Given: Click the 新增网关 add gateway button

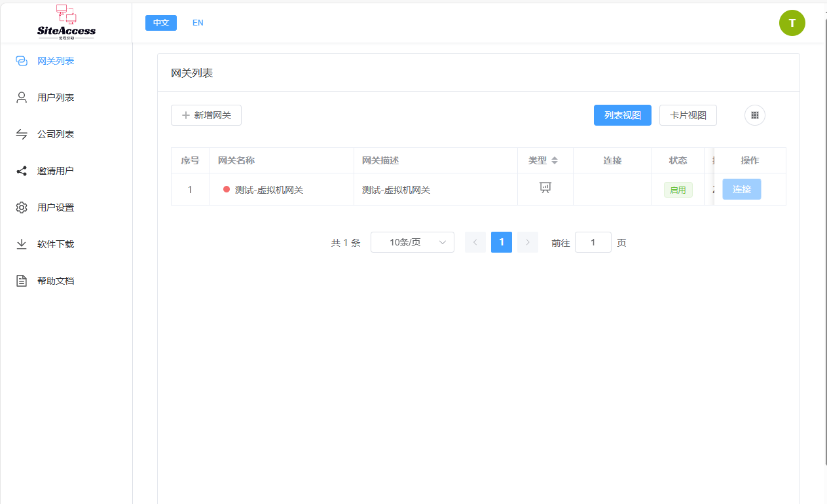Looking at the screenshot, I should 206,115.
